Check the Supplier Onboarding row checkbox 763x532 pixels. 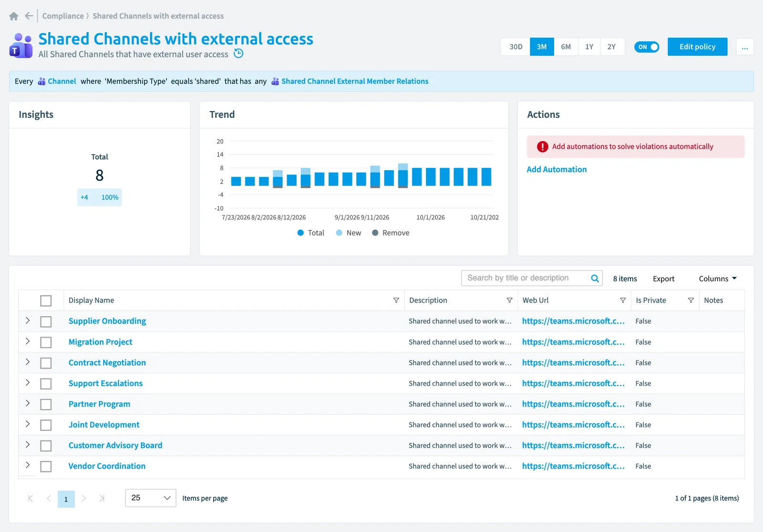click(46, 322)
